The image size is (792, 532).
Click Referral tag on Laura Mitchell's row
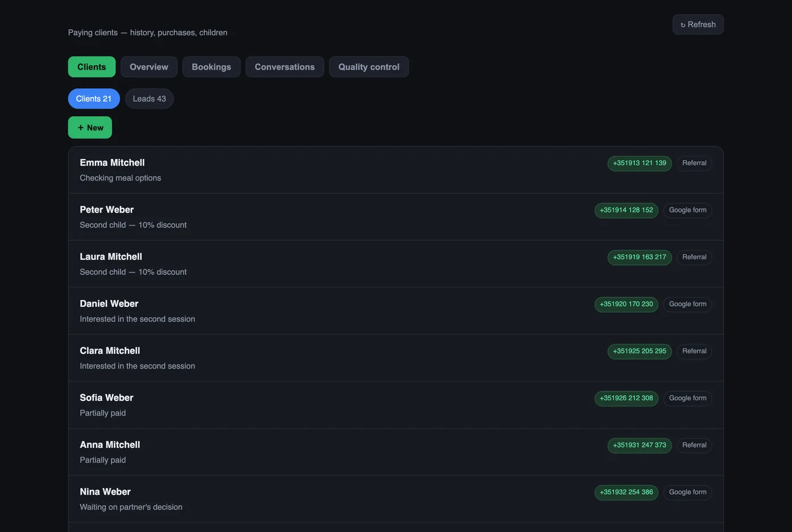click(x=694, y=257)
